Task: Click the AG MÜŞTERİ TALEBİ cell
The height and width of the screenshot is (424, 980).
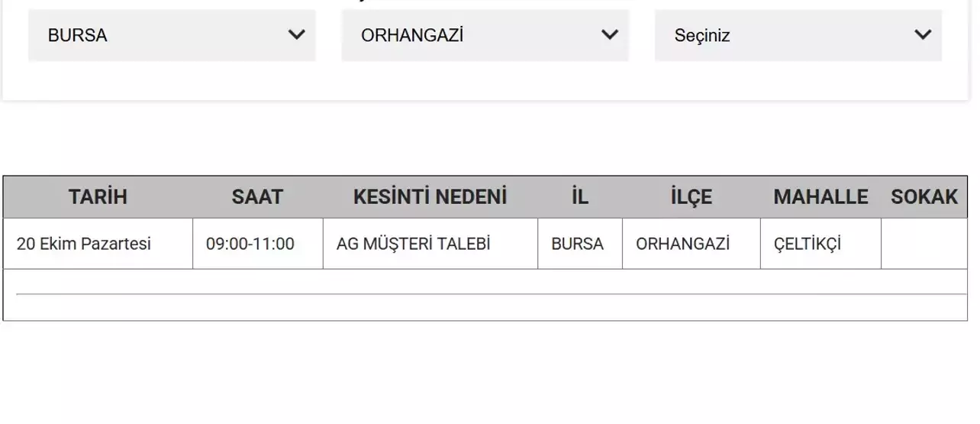Action: click(414, 244)
